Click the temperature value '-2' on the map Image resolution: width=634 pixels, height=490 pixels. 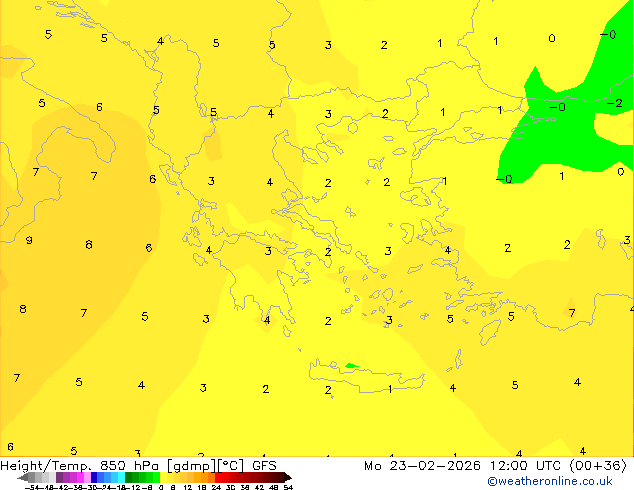(x=615, y=103)
